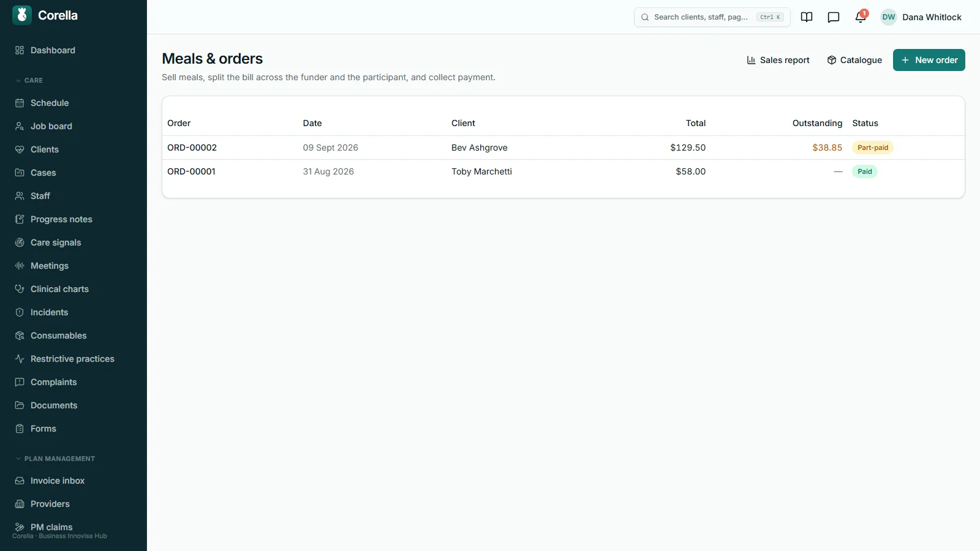Focus the search clients field

(x=712, y=17)
